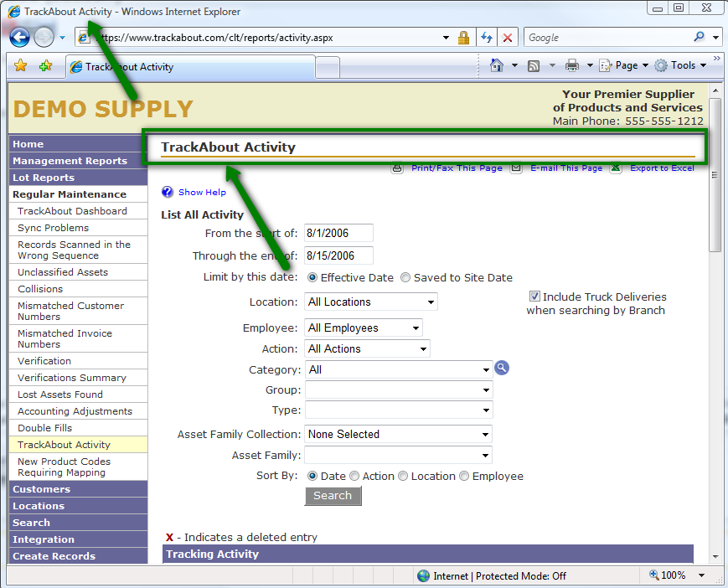
Task: Click the browser Back arrow button
Action: tap(19, 37)
